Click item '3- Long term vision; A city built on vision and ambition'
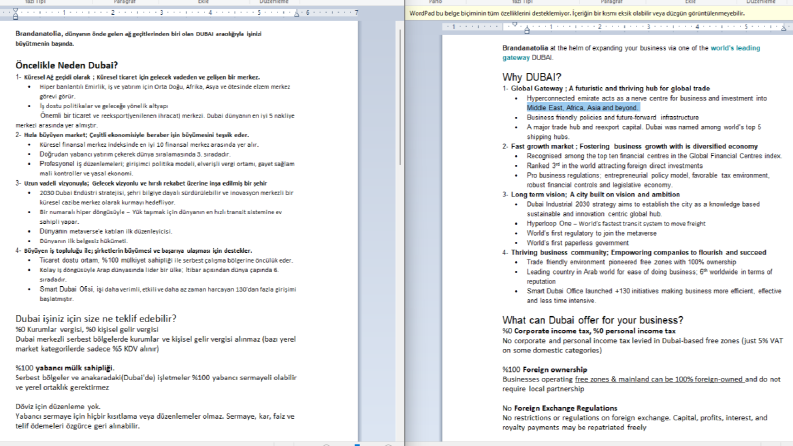The width and height of the screenshot is (793, 446). pyautogui.click(x=591, y=195)
